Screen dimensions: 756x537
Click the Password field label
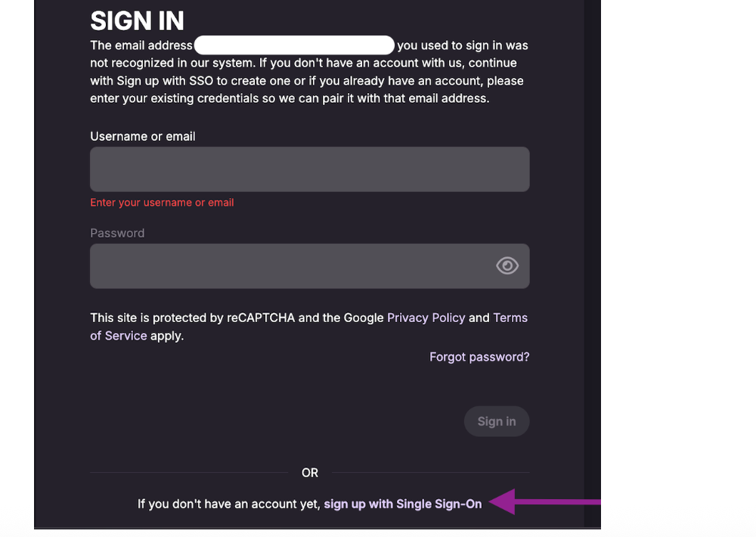click(117, 233)
